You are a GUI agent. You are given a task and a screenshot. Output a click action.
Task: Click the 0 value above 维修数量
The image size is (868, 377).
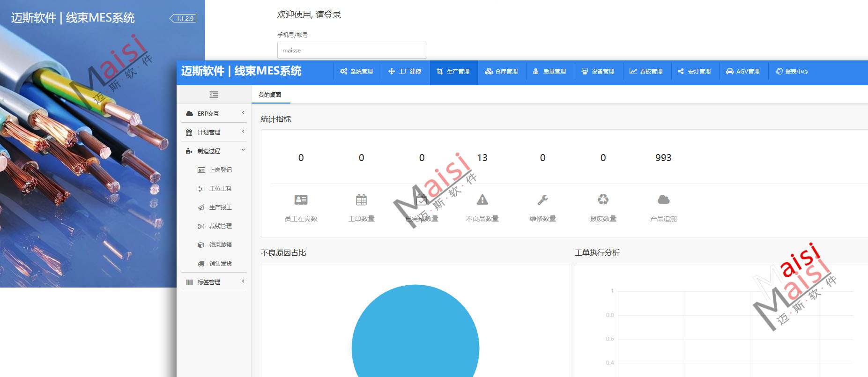coord(542,158)
